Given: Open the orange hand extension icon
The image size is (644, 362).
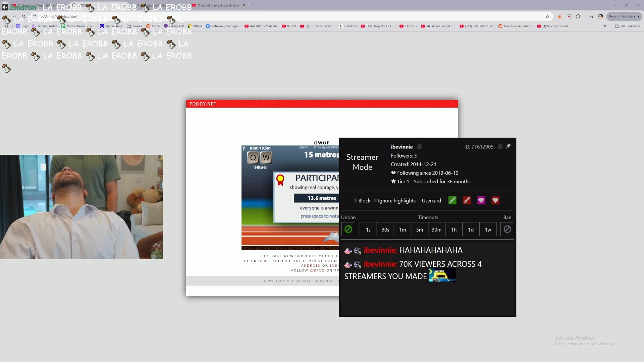Looking at the screenshot, I should (560, 16).
